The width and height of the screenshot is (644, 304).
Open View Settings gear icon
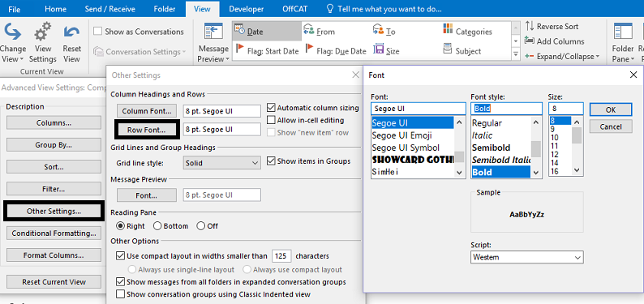[43, 32]
